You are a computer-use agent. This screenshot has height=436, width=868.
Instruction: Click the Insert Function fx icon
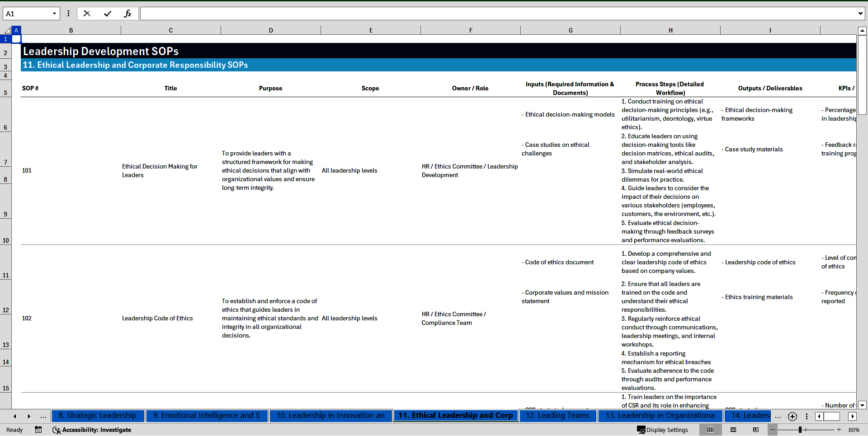[127, 14]
